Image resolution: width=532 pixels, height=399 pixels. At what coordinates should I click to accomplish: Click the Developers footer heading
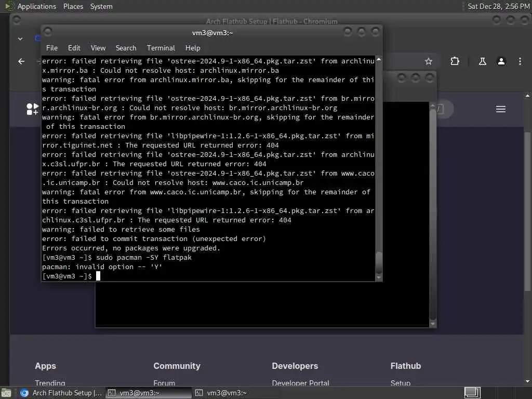click(x=295, y=366)
